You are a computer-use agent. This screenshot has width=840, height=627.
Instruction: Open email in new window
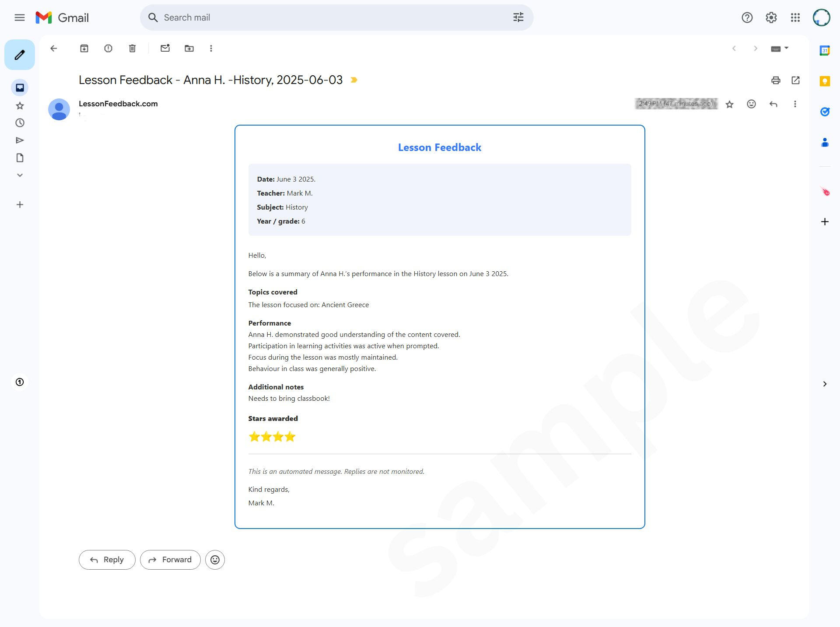pyautogui.click(x=795, y=80)
